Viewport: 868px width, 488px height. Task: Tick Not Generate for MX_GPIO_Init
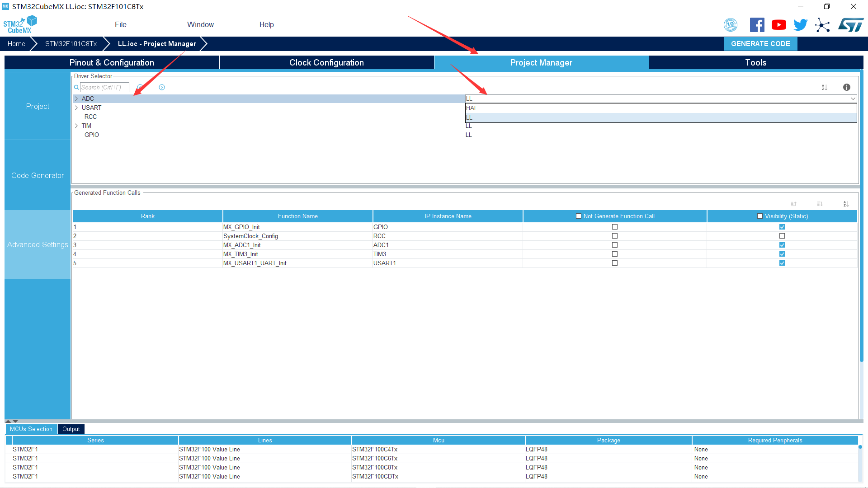tap(614, 227)
